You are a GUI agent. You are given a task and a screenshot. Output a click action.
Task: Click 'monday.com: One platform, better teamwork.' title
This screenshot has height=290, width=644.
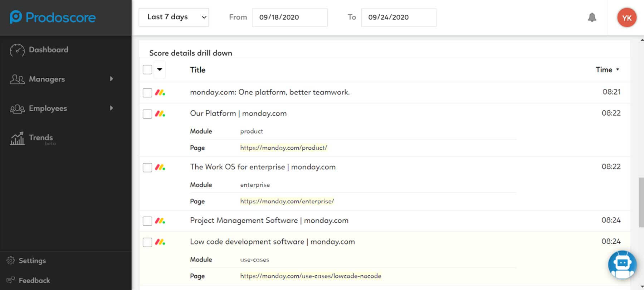click(x=270, y=92)
